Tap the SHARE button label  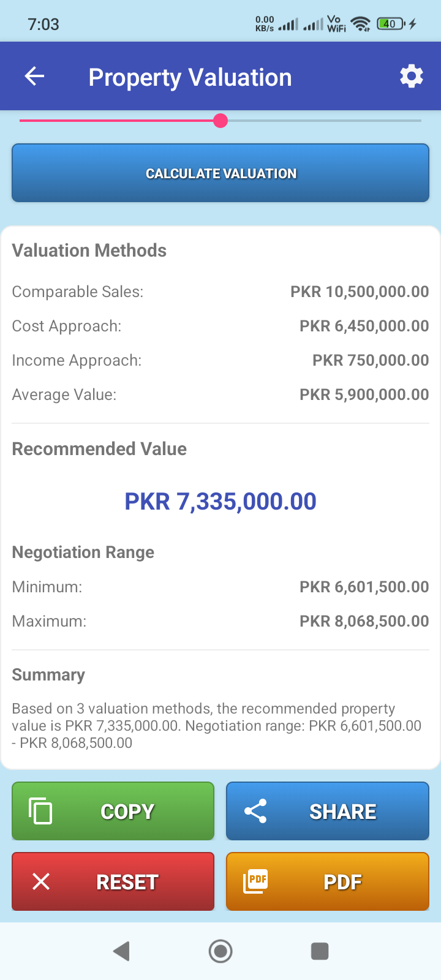coord(342,812)
